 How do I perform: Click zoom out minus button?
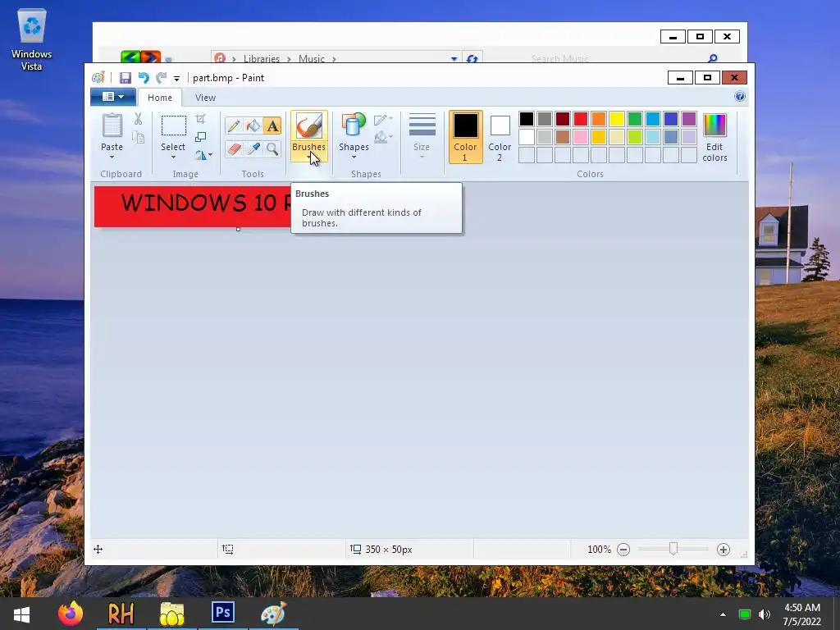click(x=623, y=549)
